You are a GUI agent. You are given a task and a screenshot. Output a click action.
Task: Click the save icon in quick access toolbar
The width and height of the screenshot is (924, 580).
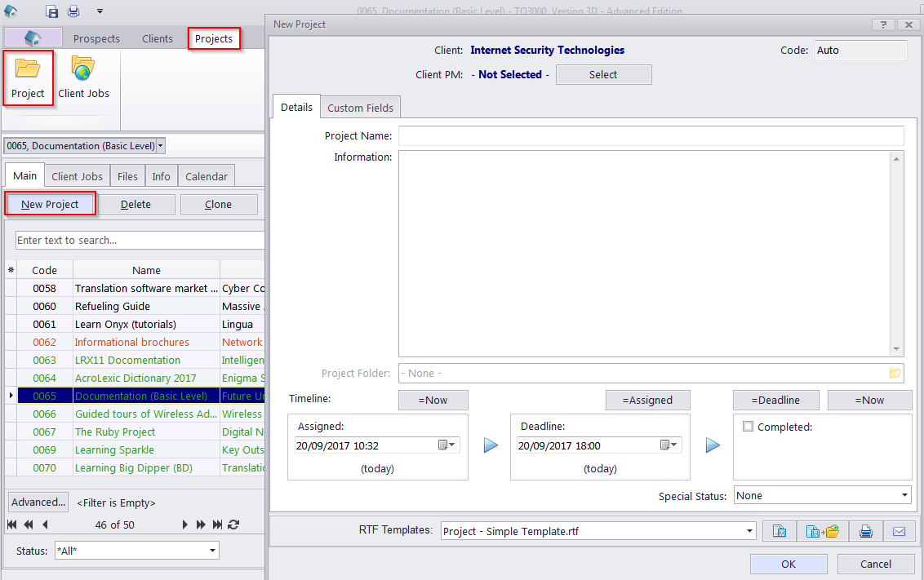coord(51,11)
